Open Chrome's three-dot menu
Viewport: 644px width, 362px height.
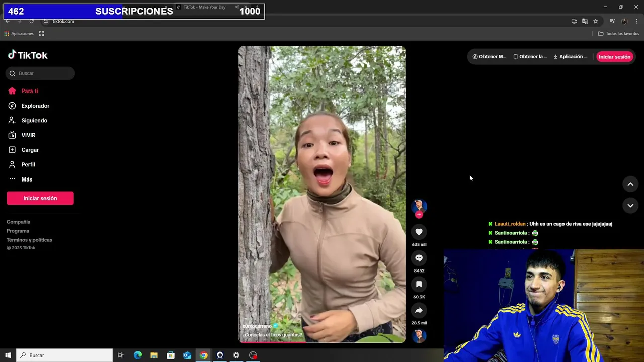click(x=637, y=21)
